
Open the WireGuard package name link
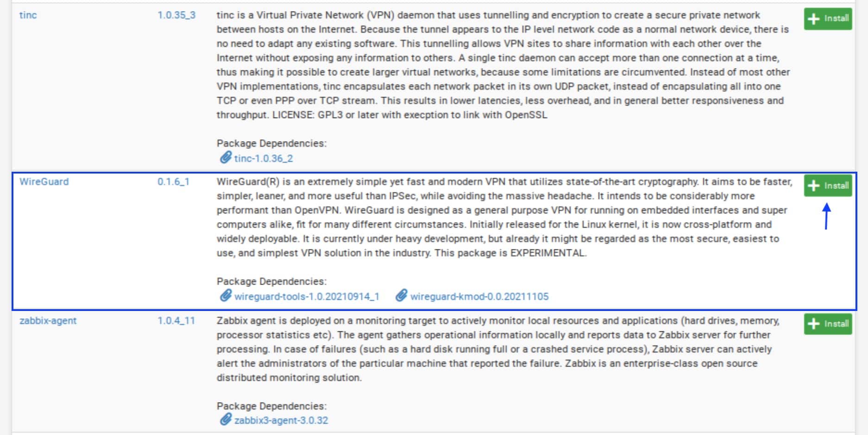pyautogui.click(x=44, y=181)
